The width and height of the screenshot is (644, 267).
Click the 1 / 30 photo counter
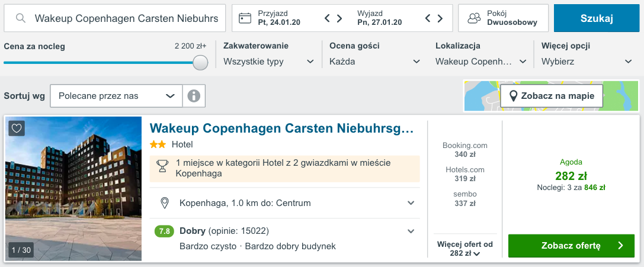(x=21, y=250)
